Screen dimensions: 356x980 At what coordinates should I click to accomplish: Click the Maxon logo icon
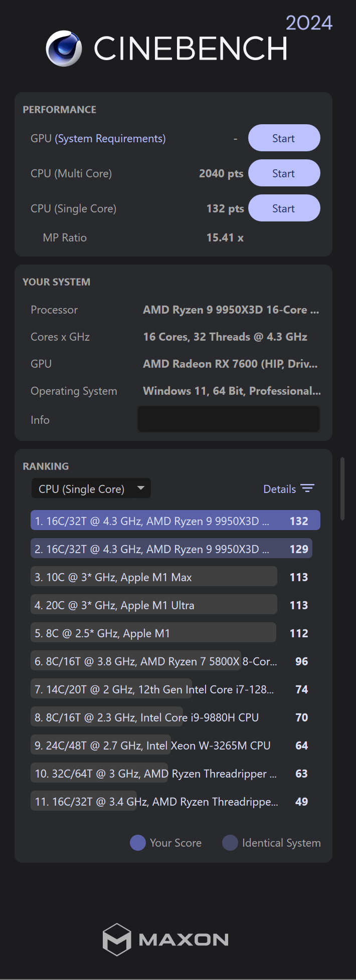tap(117, 939)
